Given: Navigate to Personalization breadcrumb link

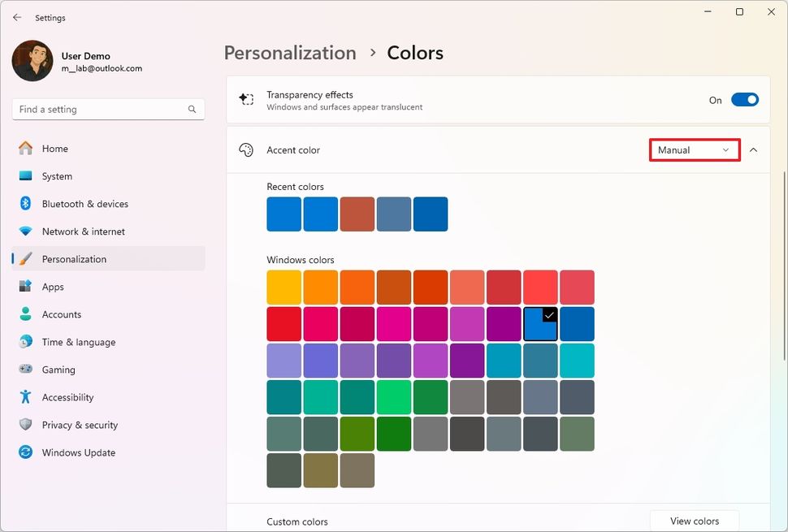Looking at the screenshot, I should (x=290, y=53).
